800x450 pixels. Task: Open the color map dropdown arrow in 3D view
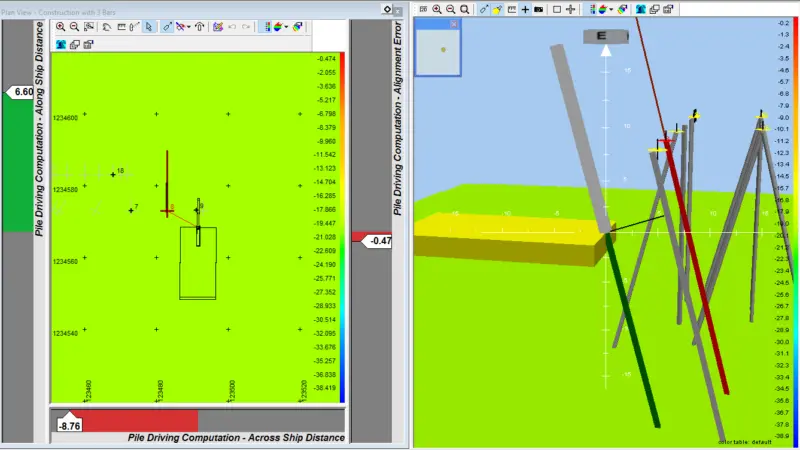611,9
